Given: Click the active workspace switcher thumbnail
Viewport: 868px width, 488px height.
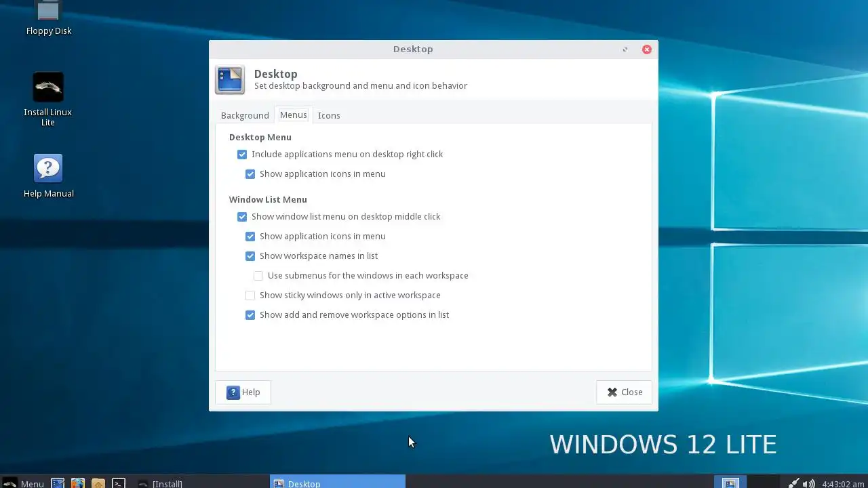Looking at the screenshot, I should [x=730, y=483].
